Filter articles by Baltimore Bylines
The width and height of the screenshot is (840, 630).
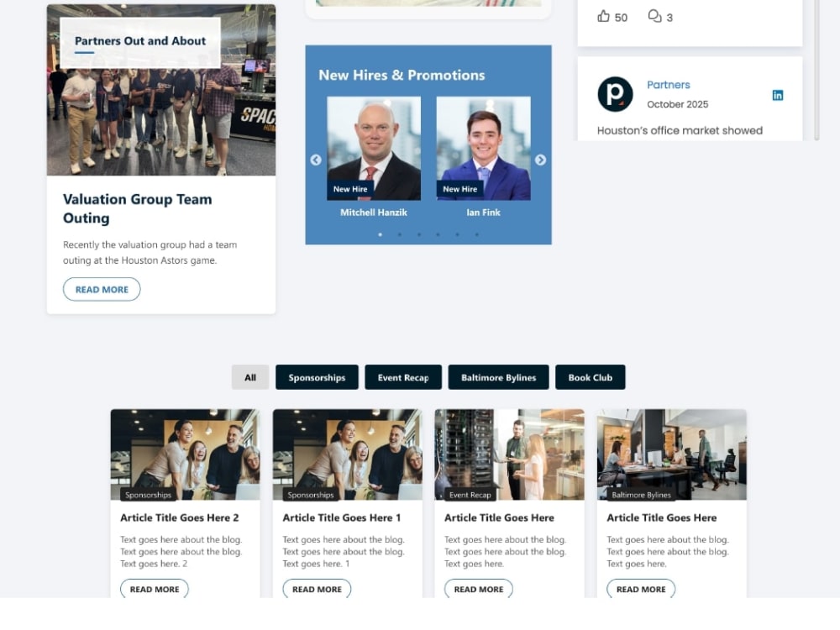click(x=498, y=377)
